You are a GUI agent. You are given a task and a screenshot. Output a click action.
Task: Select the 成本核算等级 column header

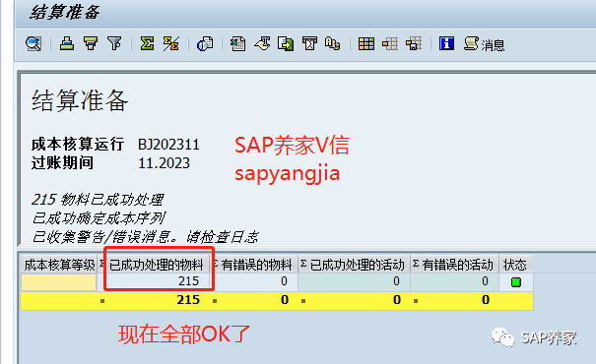click(59, 265)
